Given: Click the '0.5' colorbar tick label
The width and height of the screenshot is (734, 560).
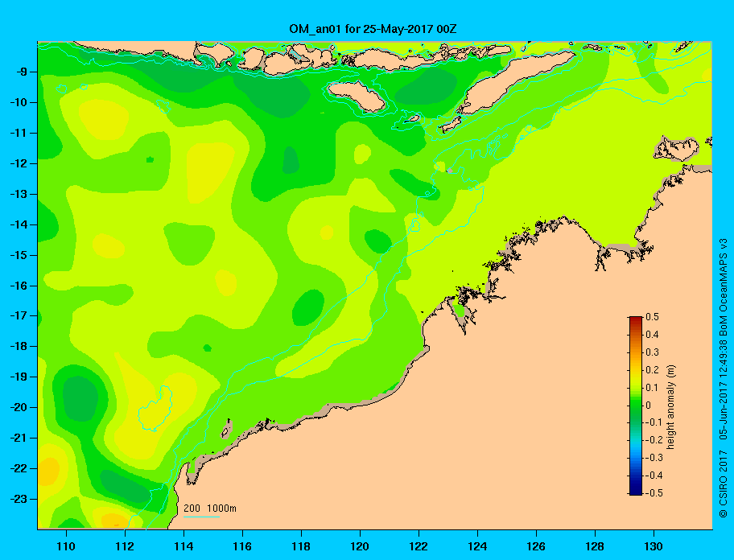Looking at the screenshot, I should (652, 317).
